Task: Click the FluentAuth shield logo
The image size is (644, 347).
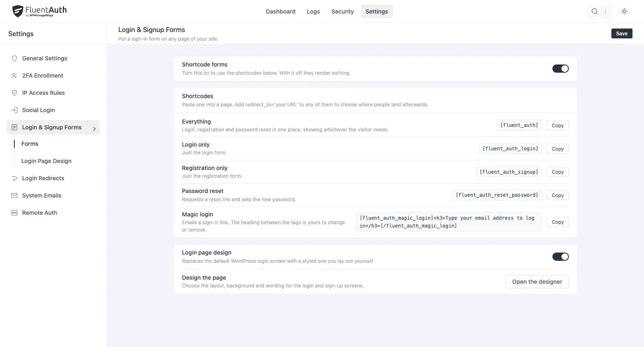Action: [x=17, y=11]
